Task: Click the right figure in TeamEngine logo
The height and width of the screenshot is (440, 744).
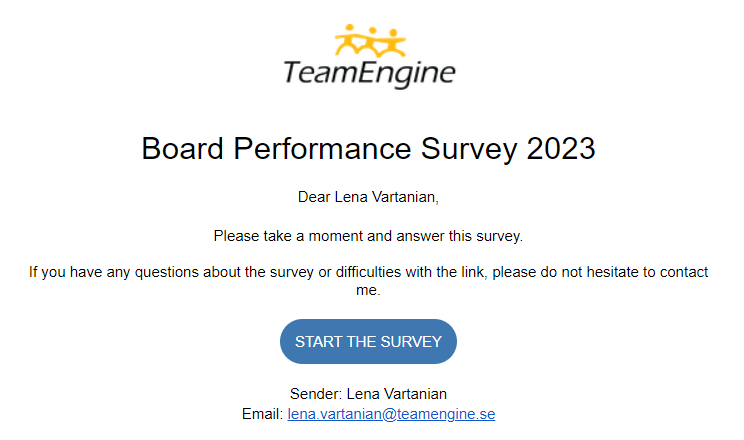Action: point(393,42)
